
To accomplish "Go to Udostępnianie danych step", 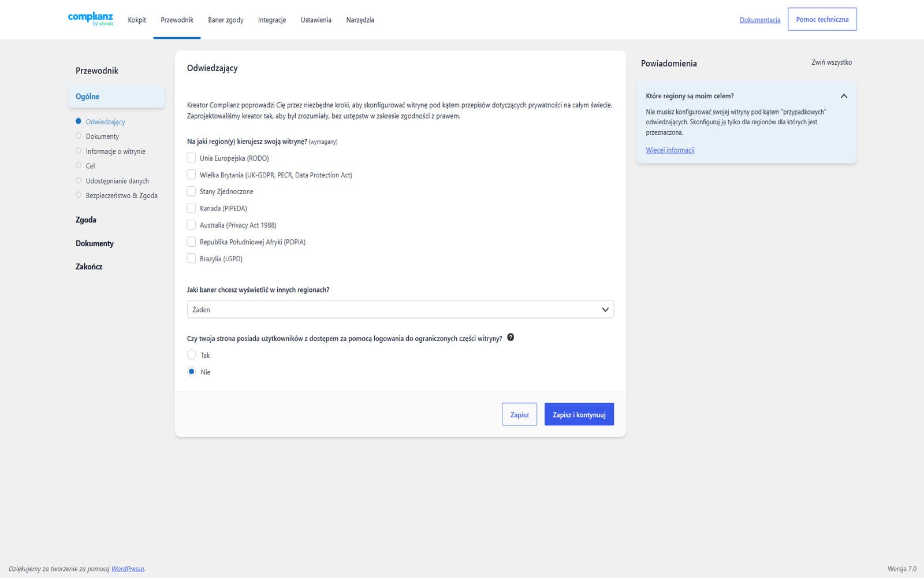I will coord(117,181).
